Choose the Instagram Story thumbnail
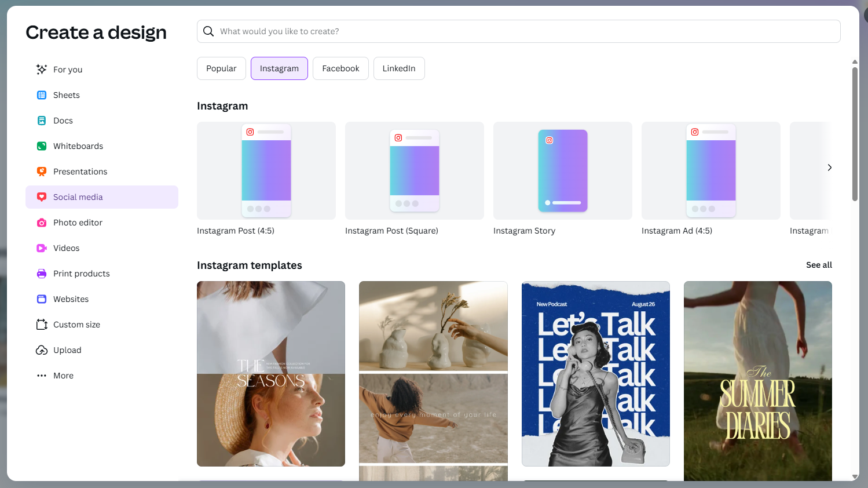The height and width of the screenshot is (488, 868). 563,170
